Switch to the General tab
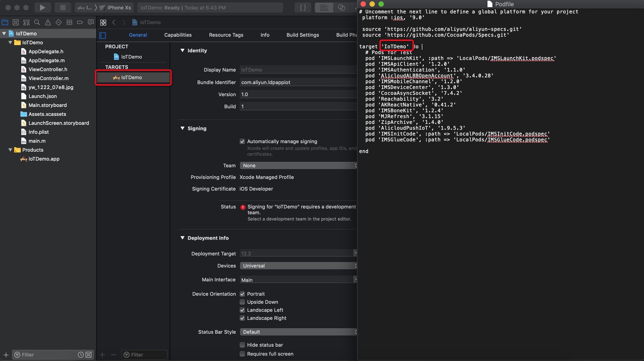Image resolution: width=644 pixels, height=361 pixels. [138, 35]
